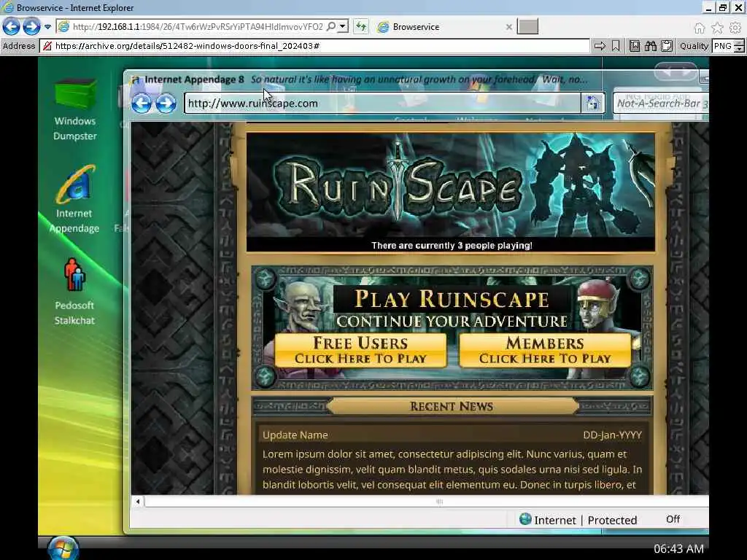Open Internet Appendage desktop icon
The image size is (747, 560).
(x=74, y=199)
